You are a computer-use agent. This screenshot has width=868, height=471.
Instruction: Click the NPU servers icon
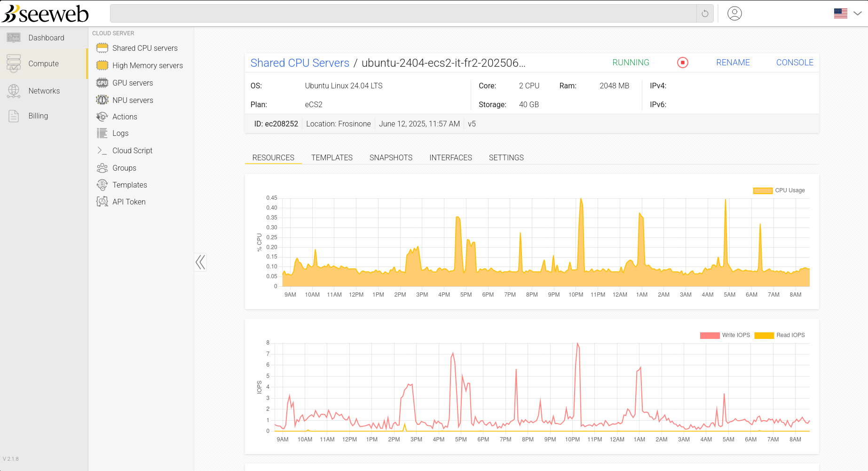click(102, 100)
